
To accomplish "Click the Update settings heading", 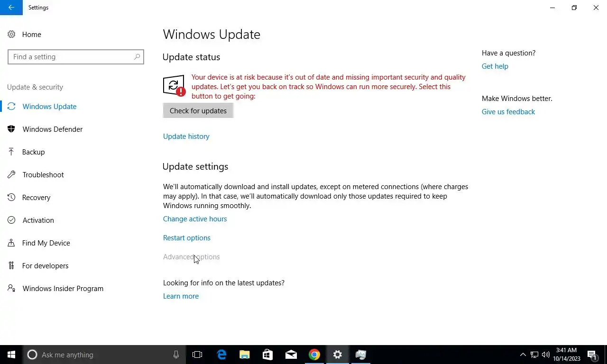I will click(x=195, y=166).
